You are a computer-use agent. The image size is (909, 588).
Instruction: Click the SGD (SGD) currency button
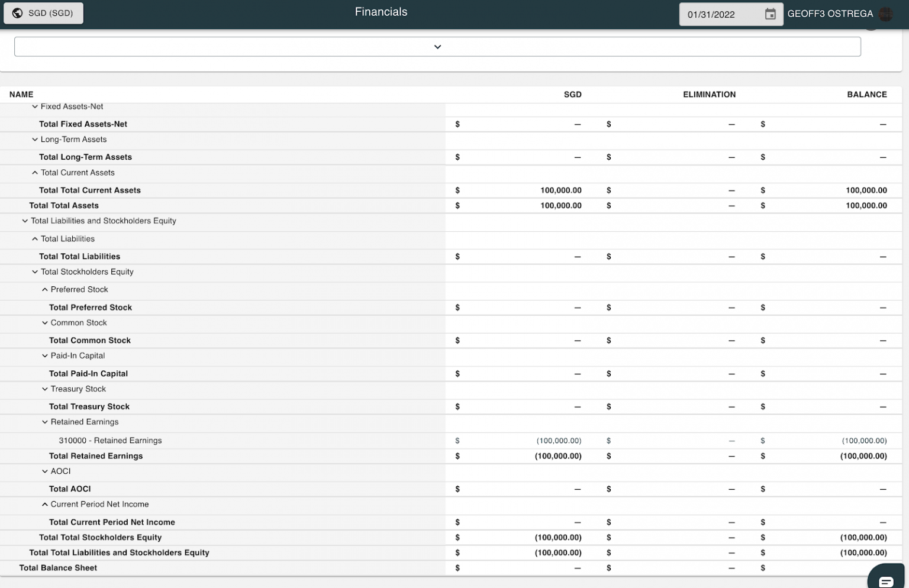(x=43, y=13)
